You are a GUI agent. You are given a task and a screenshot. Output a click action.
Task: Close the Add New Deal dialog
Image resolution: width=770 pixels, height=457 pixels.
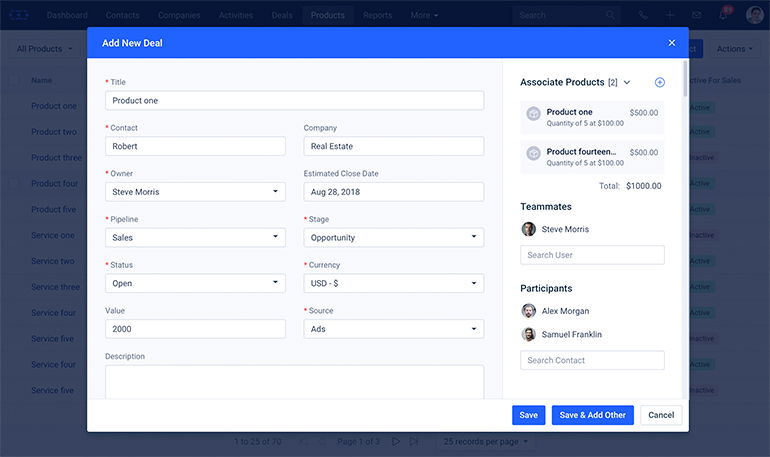click(x=671, y=43)
